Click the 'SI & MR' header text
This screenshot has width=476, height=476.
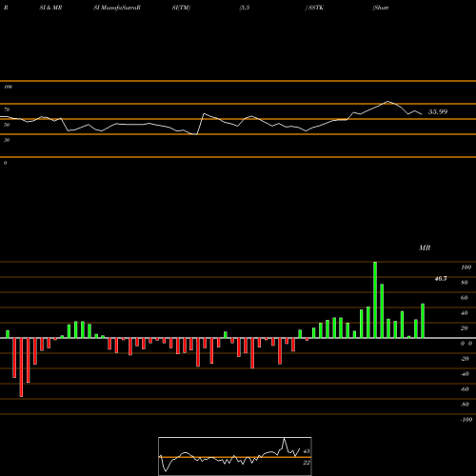coord(50,8)
